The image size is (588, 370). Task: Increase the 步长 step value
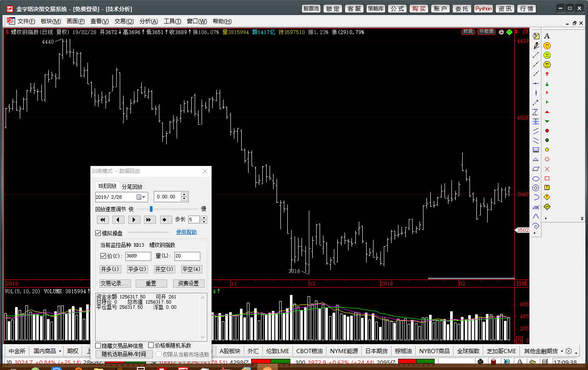pos(204,217)
